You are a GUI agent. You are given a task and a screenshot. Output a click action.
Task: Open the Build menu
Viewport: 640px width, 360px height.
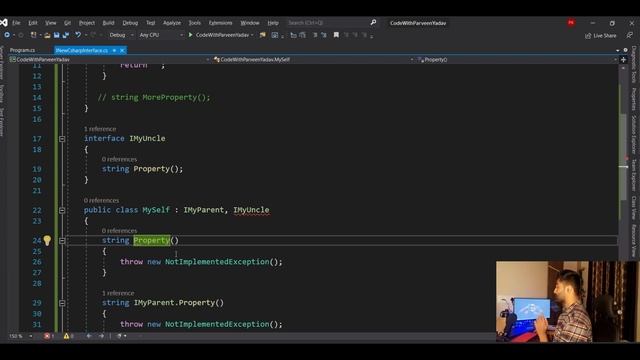click(108, 23)
